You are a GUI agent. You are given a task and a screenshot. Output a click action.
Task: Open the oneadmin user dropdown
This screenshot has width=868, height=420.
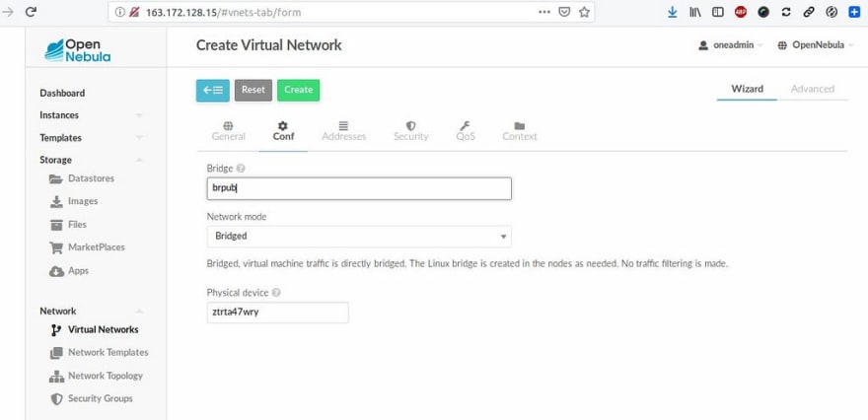coord(731,45)
